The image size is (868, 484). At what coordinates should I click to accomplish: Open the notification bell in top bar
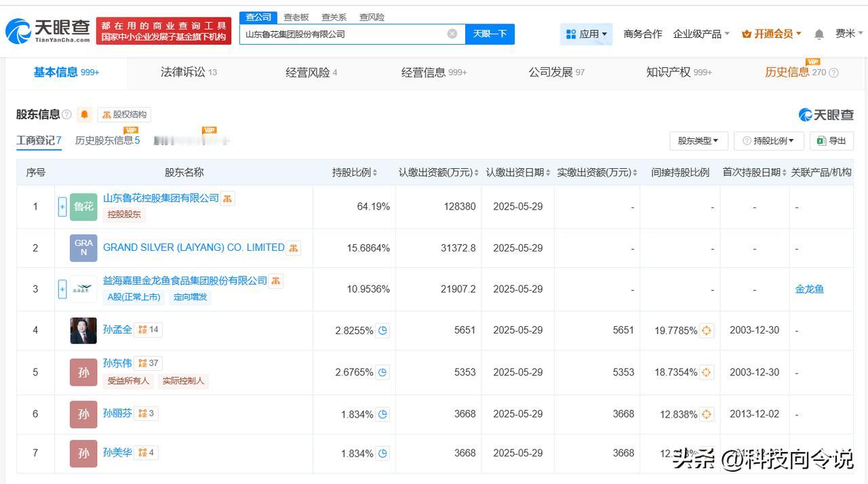click(x=819, y=34)
